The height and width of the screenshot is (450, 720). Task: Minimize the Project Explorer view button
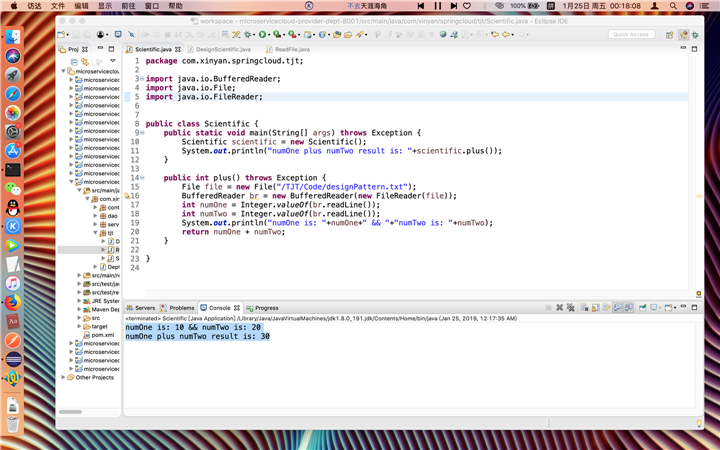[100, 48]
